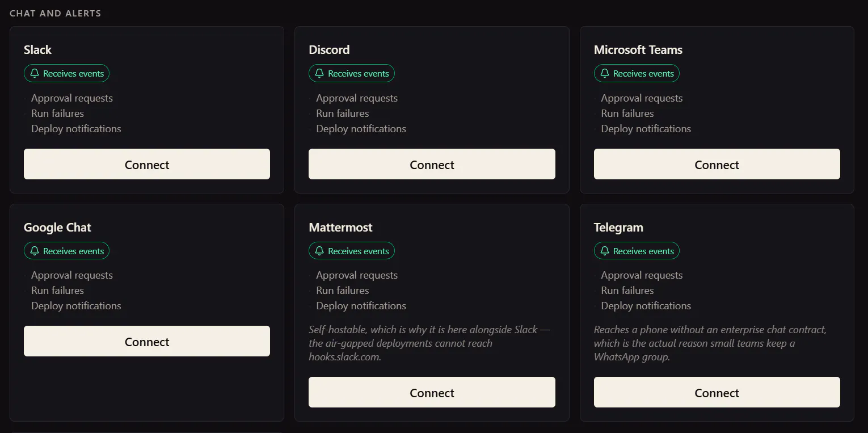Click "Run failures" under Discord
Image resolution: width=868 pixels, height=433 pixels.
(343, 113)
